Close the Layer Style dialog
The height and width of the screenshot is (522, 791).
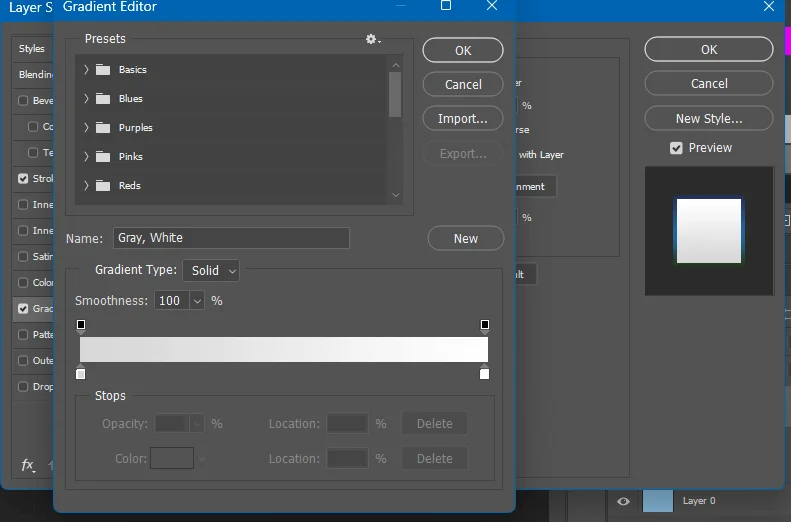769,7
